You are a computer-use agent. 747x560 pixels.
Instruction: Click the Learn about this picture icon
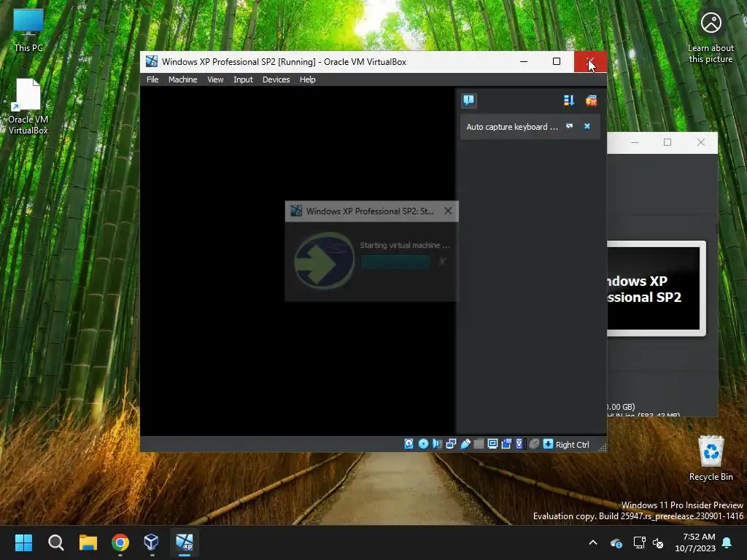click(x=711, y=37)
